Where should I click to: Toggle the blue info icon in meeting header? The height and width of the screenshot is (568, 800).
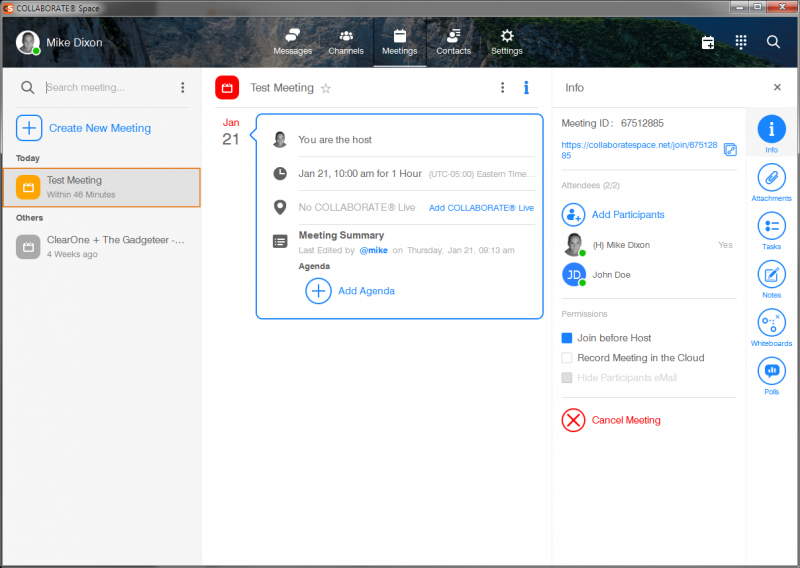click(526, 88)
